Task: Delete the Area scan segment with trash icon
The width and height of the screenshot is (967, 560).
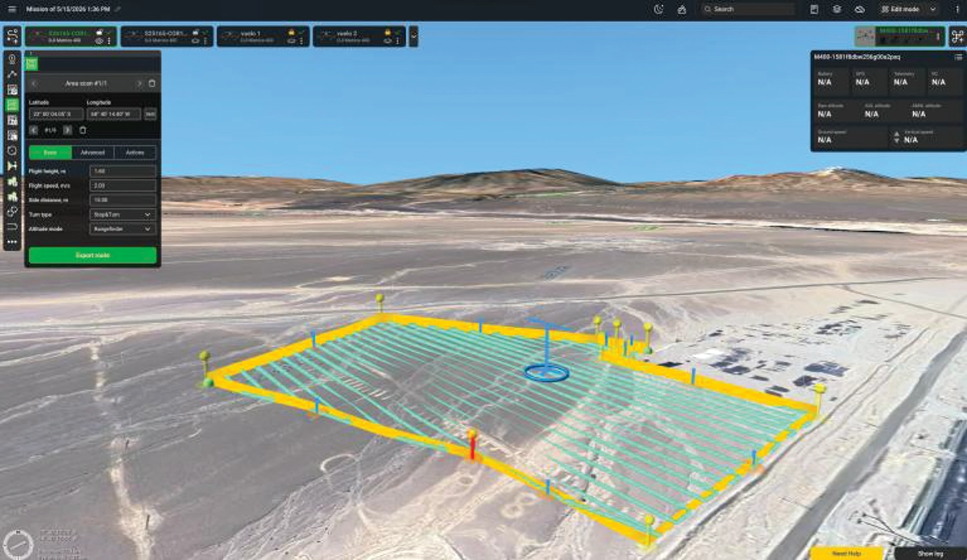Action: pos(152,83)
